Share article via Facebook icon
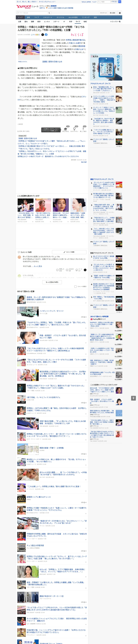138x644 pixels. click(46, 35)
